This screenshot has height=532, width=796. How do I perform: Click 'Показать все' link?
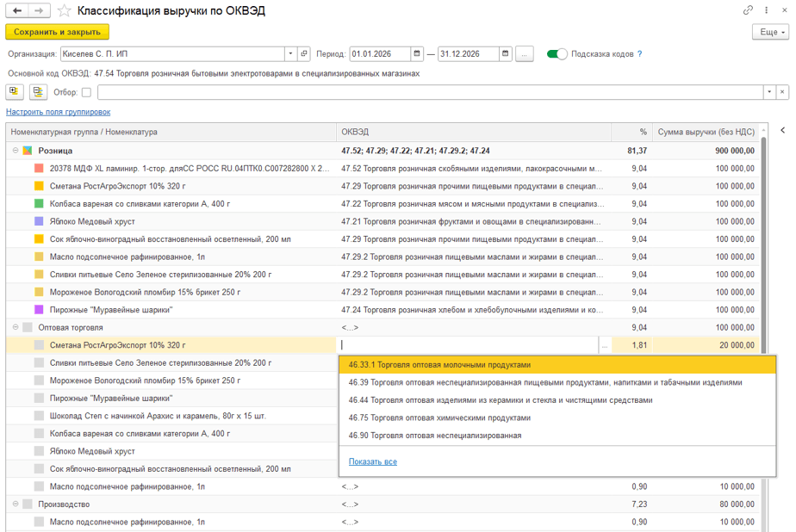click(x=372, y=461)
